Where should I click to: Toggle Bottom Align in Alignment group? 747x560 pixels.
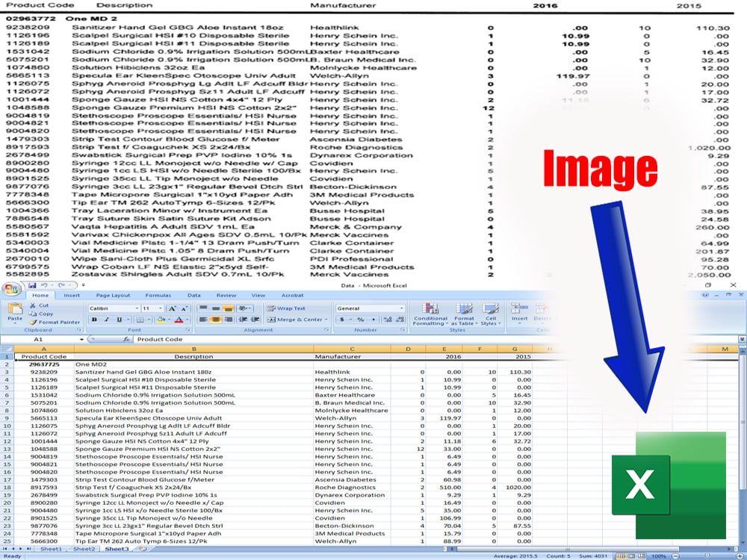pyautogui.click(x=228, y=308)
